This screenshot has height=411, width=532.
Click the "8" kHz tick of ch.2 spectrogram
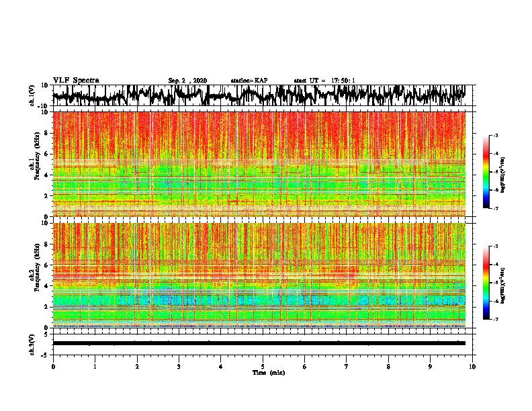click(47, 244)
